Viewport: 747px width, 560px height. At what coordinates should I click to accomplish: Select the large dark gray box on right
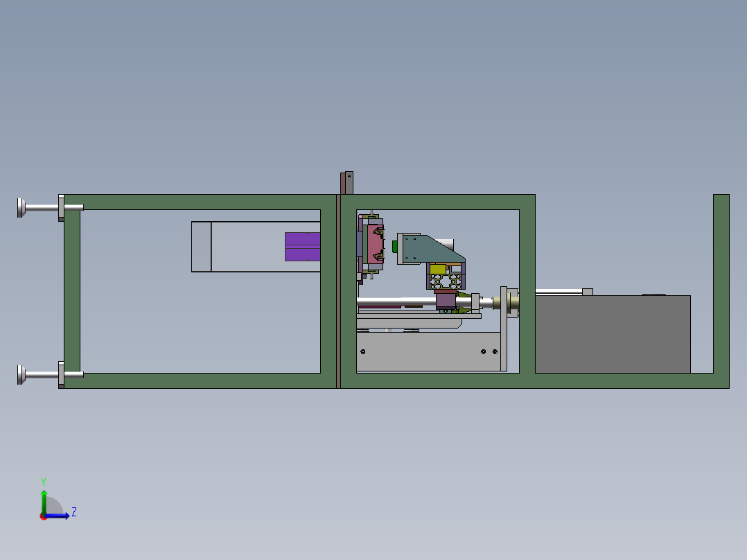point(613,334)
